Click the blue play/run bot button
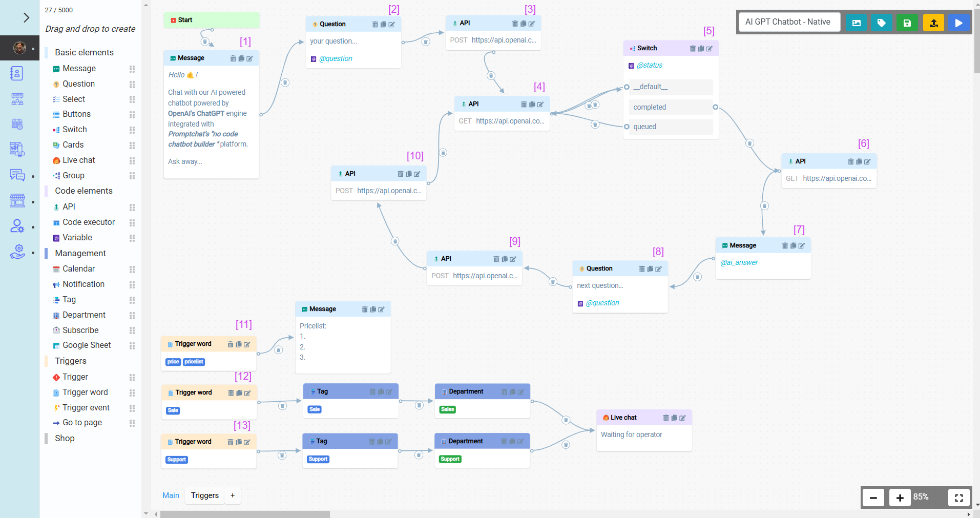Image resolution: width=980 pixels, height=518 pixels. point(958,23)
